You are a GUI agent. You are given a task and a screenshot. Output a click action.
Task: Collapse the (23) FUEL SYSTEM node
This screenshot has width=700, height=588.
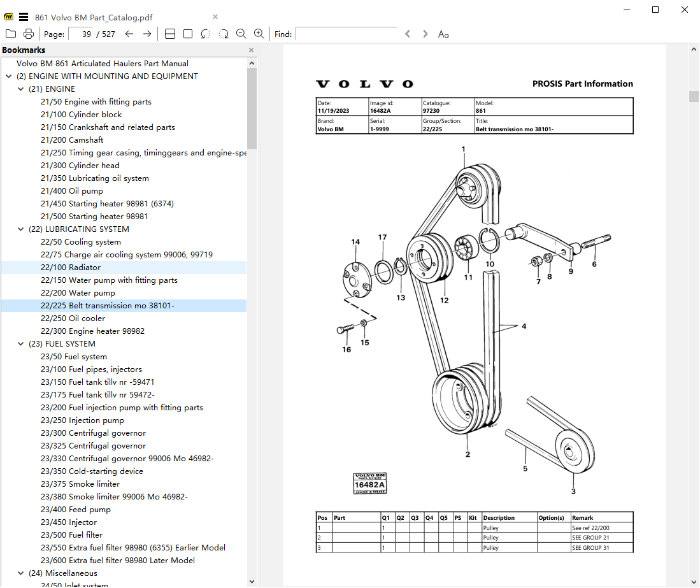[x=20, y=344]
